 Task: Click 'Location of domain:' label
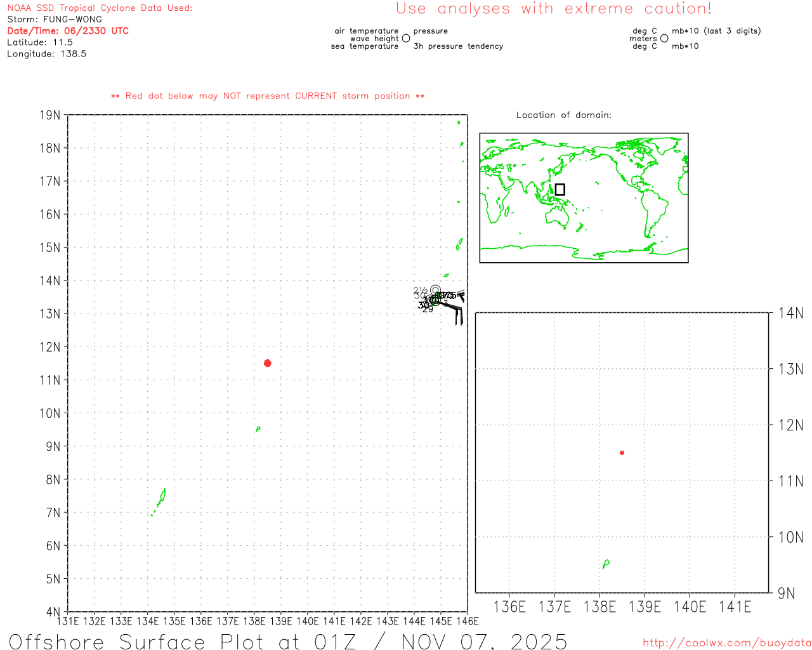coord(564,115)
